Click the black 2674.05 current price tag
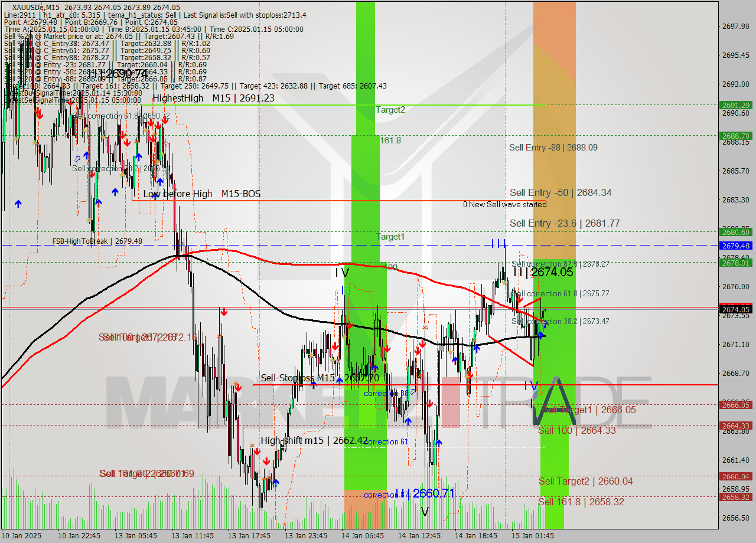The height and width of the screenshot is (543, 756). [735, 309]
